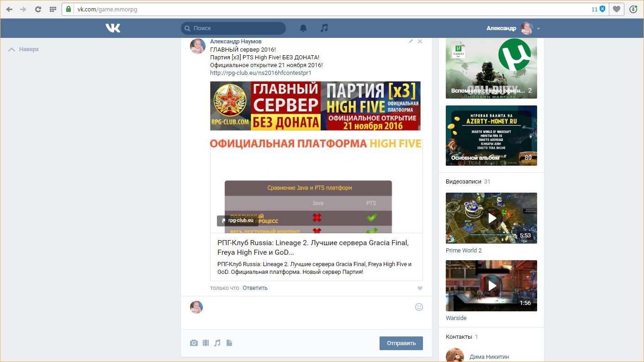Click the rpg-club.eu source badge on preview

click(238, 220)
